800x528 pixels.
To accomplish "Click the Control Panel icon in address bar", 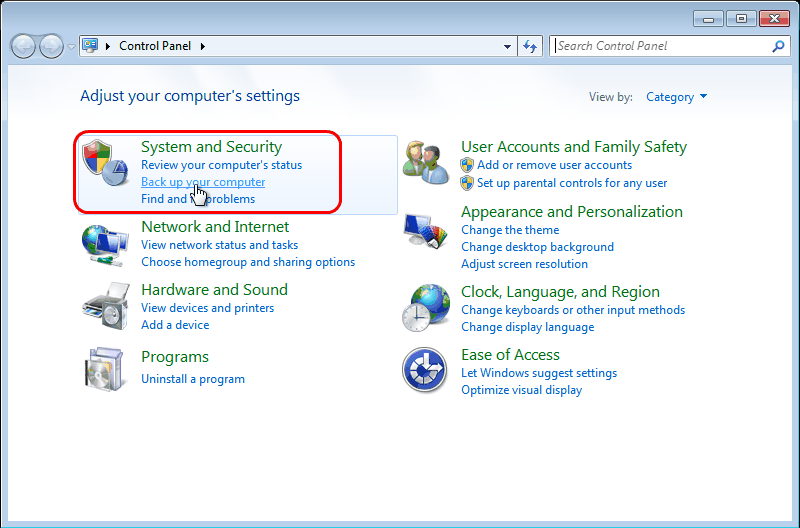I will 90,45.
